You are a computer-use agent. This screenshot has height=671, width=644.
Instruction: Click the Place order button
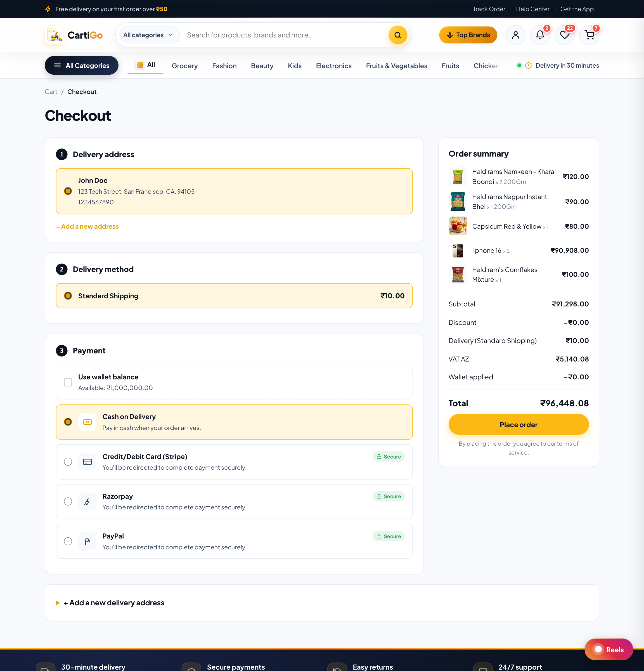(x=518, y=424)
